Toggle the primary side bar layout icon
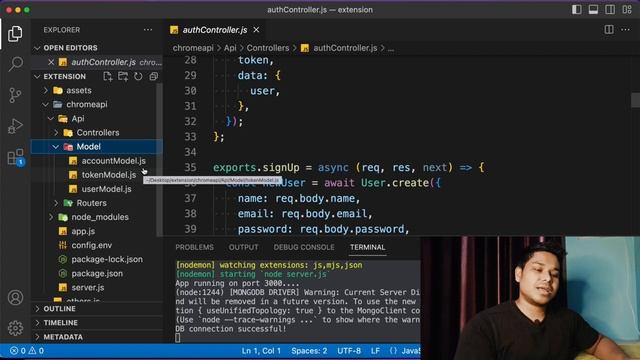Viewport: 640px width, 360px height. click(x=576, y=9)
